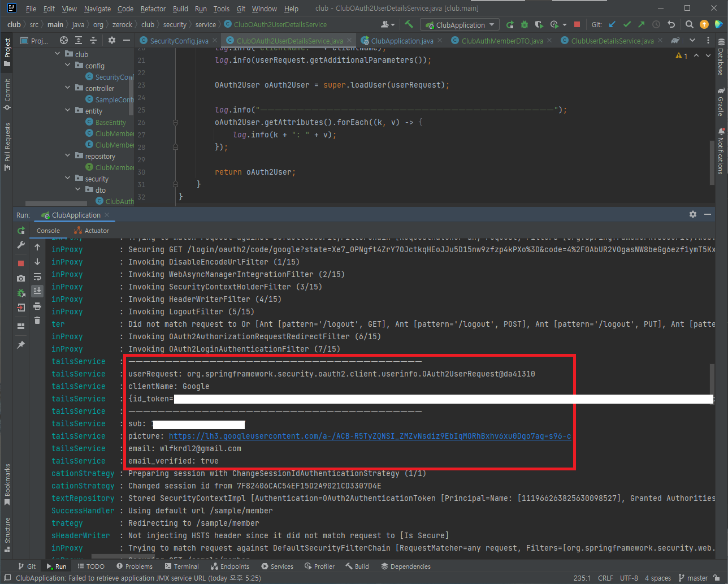Click Down the Stack Trace arrow
The image size is (728, 584).
coord(37,262)
